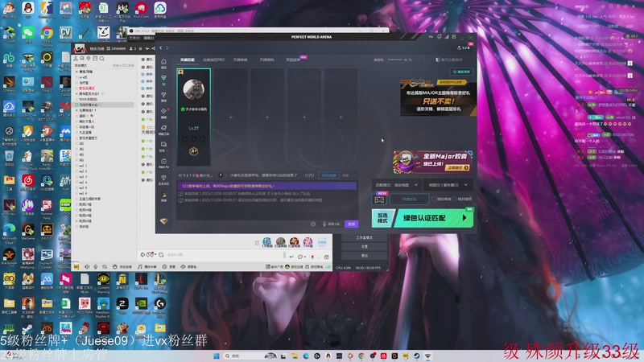Open the controller icon with NEW badge
Viewport: 644px width, 362px height.
(379, 200)
